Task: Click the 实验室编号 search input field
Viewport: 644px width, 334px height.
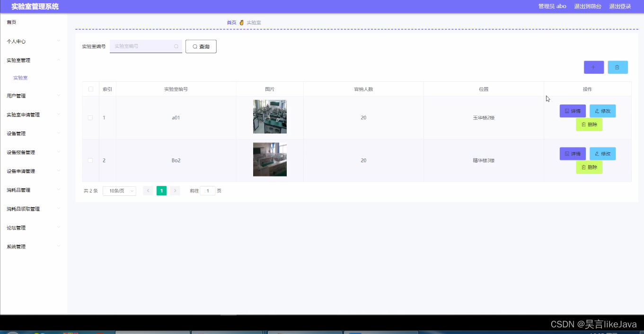Action: (x=146, y=46)
